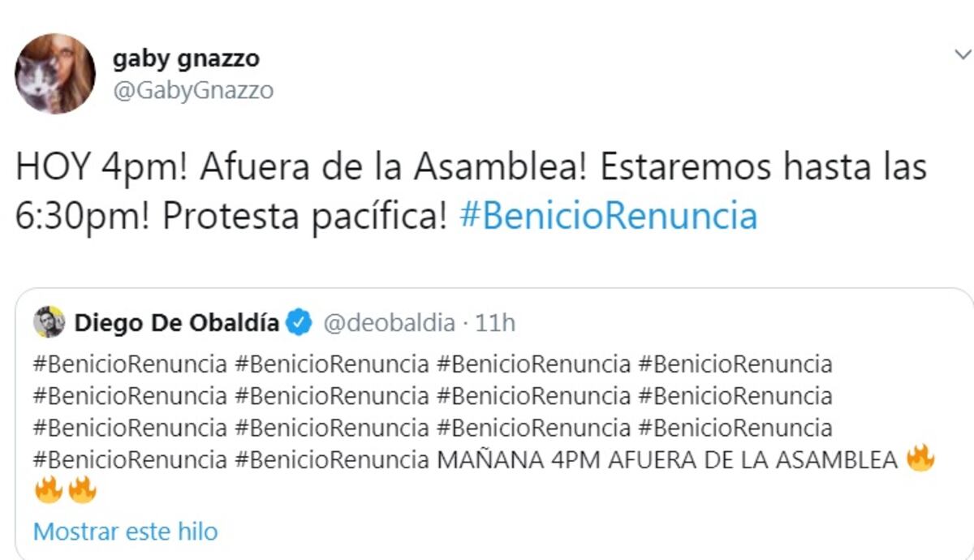This screenshot has width=974, height=560.
Task: Click the Mostrar este hilo link
Action: (x=126, y=532)
